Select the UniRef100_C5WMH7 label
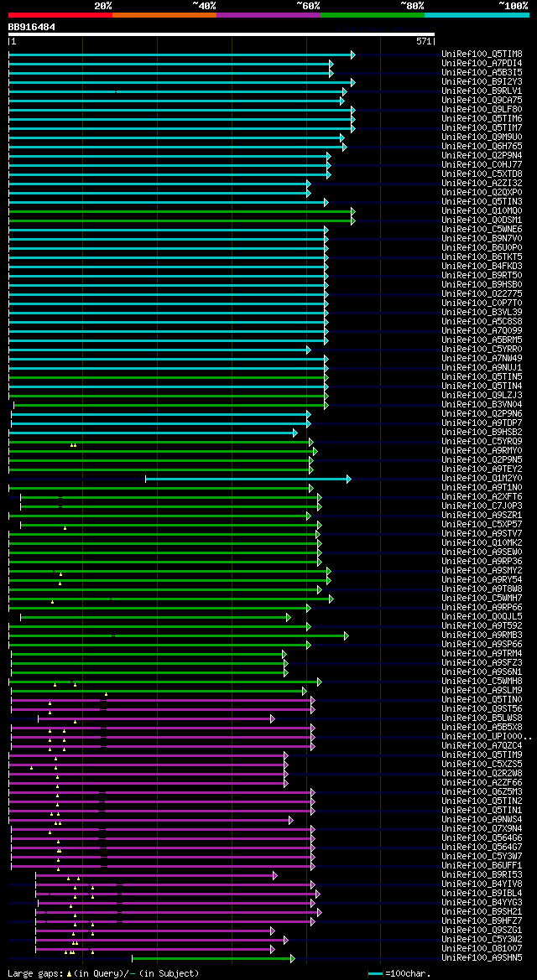Image resolution: width=537 pixels, height=980 pixels. coord(482,599)
